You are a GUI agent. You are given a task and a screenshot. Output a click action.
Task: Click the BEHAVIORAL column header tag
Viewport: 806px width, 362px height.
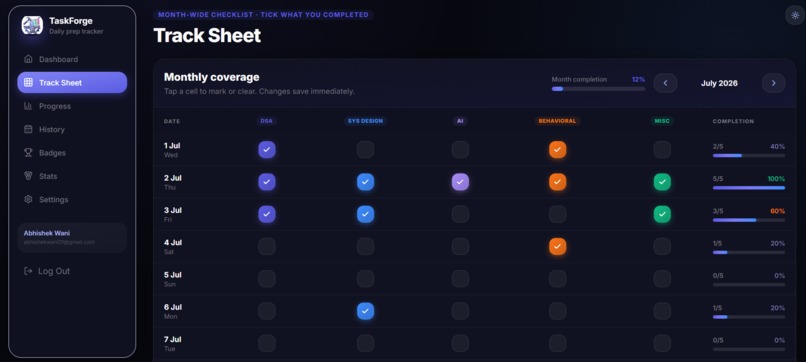pyautogui.click(x=558, y=121)
